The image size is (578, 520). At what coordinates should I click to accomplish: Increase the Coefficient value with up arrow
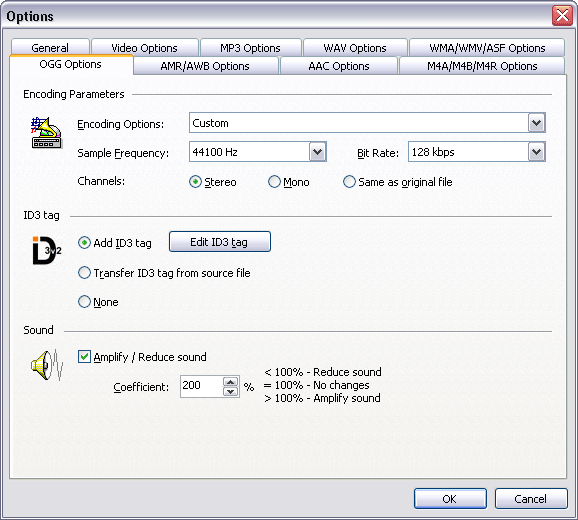coord(231,382)
